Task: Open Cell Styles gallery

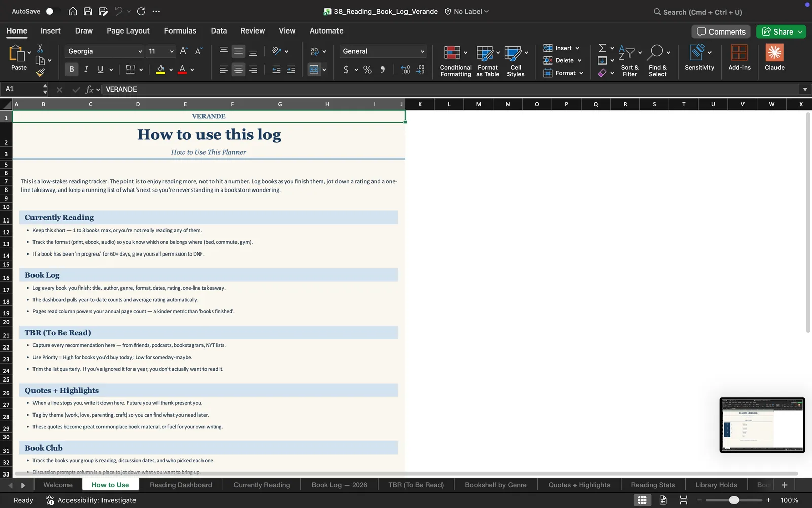Action: [x=516, y=61]
